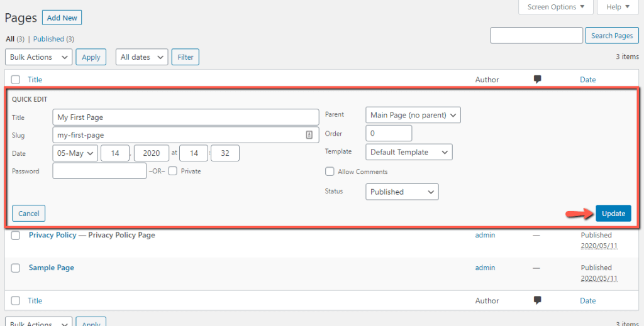The height and width of the screenshot is (326, 644).
Task: Click the Add New button
Action: tap(62, 18)
